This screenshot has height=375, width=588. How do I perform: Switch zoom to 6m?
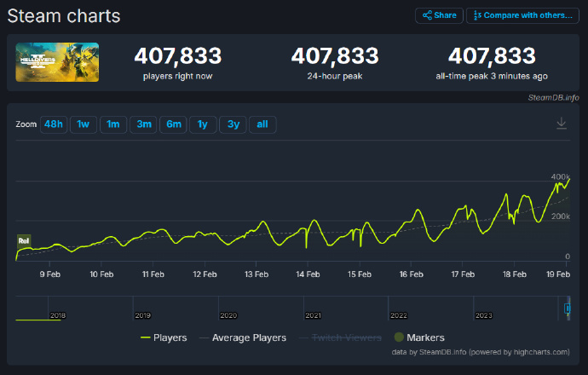click(x=174, y=124)
